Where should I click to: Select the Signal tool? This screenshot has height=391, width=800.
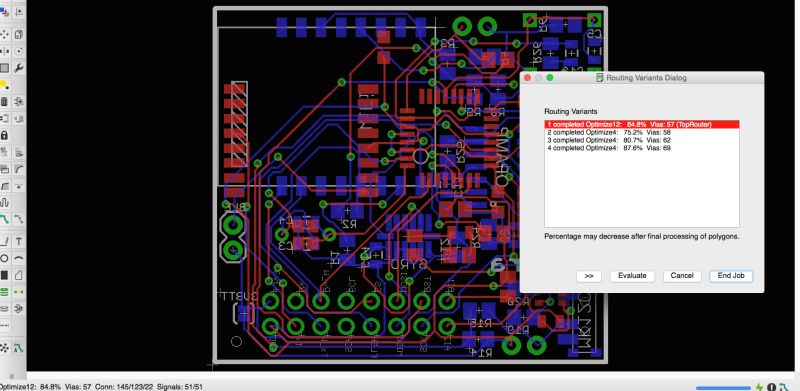point(19,292)
